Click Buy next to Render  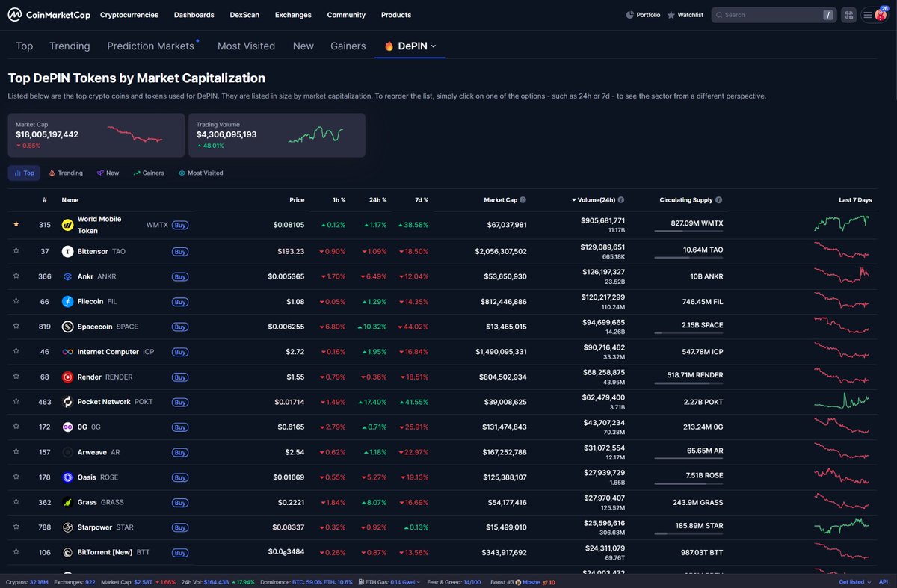coord(179,377)
